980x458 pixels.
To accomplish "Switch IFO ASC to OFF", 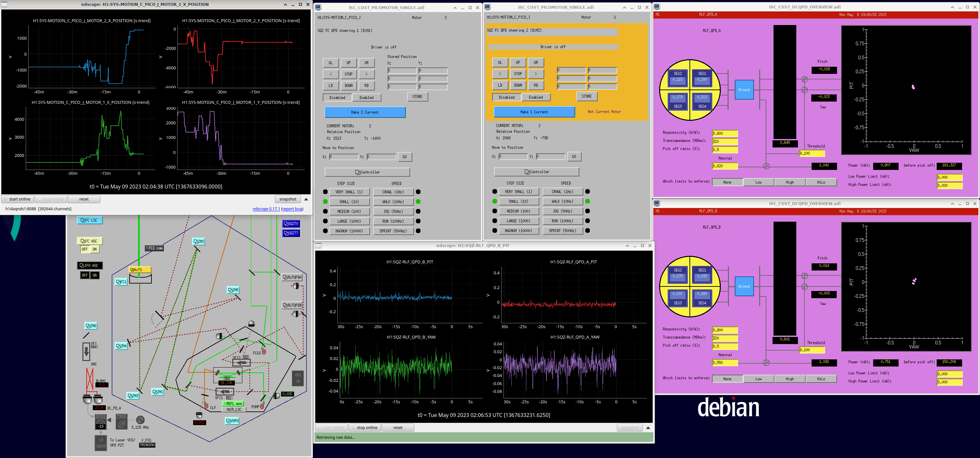I will pos(84,275).
